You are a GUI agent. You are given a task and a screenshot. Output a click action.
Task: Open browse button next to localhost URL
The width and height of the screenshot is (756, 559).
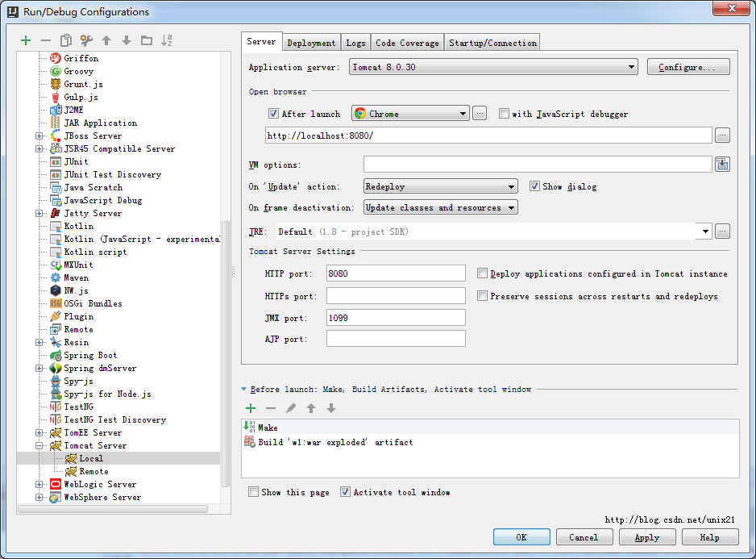click(722, 136)
